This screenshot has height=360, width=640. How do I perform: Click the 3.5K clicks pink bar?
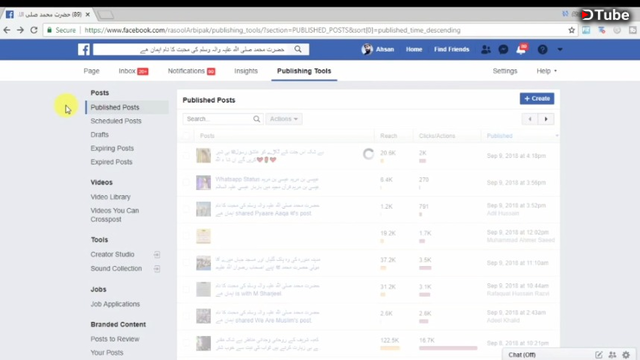pyautogui.click(x=425, y=268)
